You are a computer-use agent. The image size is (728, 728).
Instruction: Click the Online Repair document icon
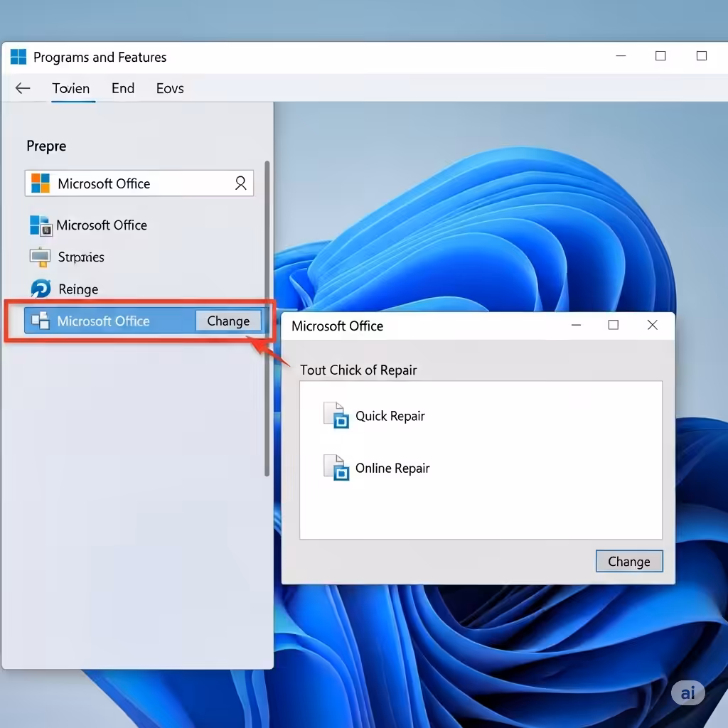[x=336, y=468]
